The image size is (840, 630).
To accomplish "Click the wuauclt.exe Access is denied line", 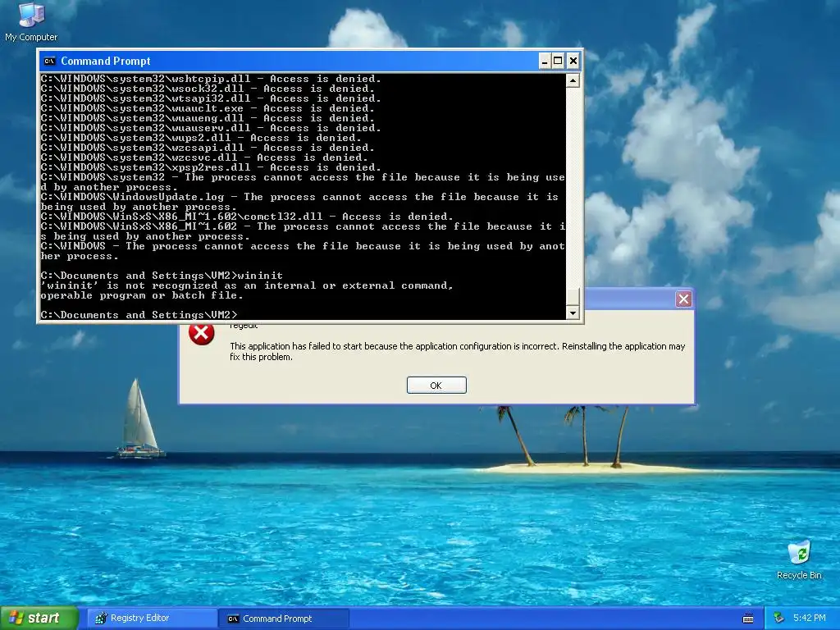I will pyautogui.click(x=208, y=108).
